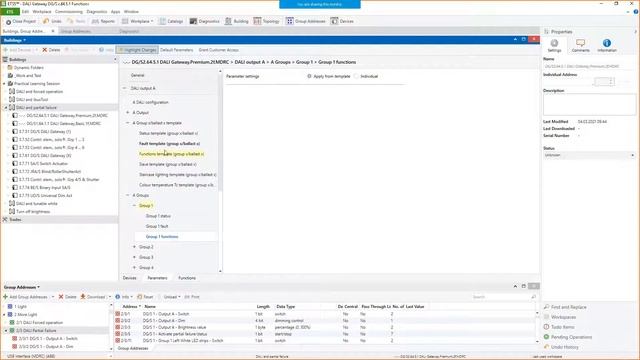Select '2/1 DALI Forced operation' group address
Viewport: 640px width, 360px height.
(40, 322)
